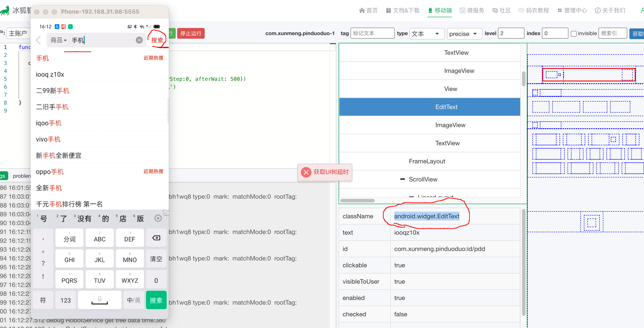
Task: Open the 微服务 nav item
Action: (x=472, y=10)
